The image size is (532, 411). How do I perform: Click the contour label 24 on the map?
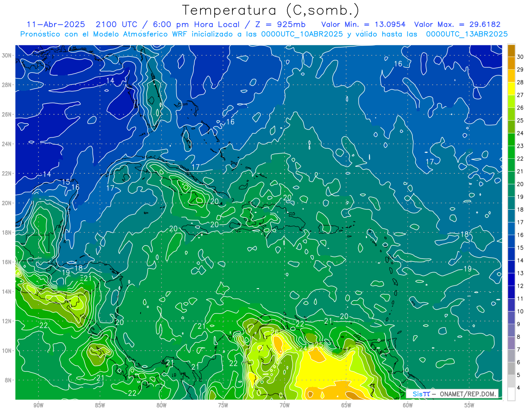point(303,348)
